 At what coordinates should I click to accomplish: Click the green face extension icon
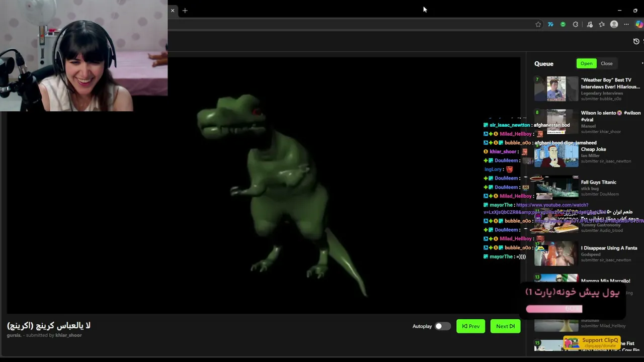563,24
